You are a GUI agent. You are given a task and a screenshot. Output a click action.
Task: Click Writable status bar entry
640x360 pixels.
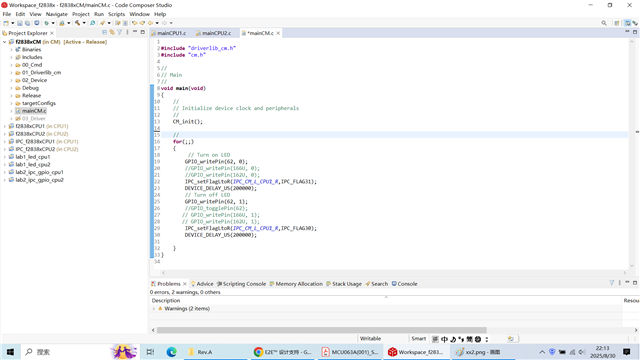pos(370,338)
